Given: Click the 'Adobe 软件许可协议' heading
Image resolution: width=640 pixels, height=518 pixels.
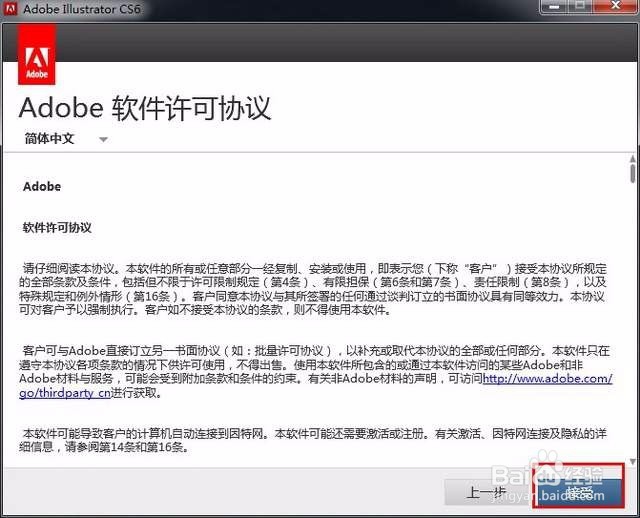Looking at the screenshot, I should click(x=145, y=108).
